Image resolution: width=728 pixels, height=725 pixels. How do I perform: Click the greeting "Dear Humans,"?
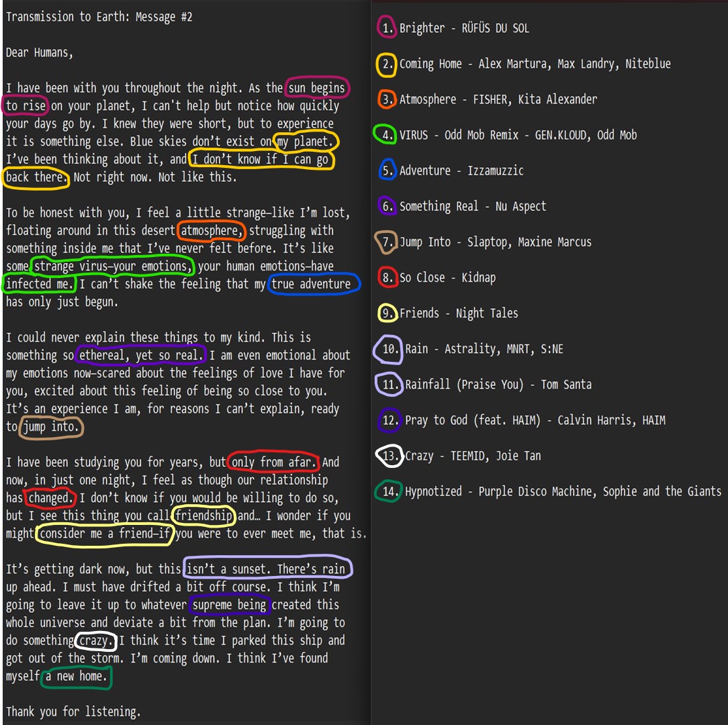pos(40,52)
